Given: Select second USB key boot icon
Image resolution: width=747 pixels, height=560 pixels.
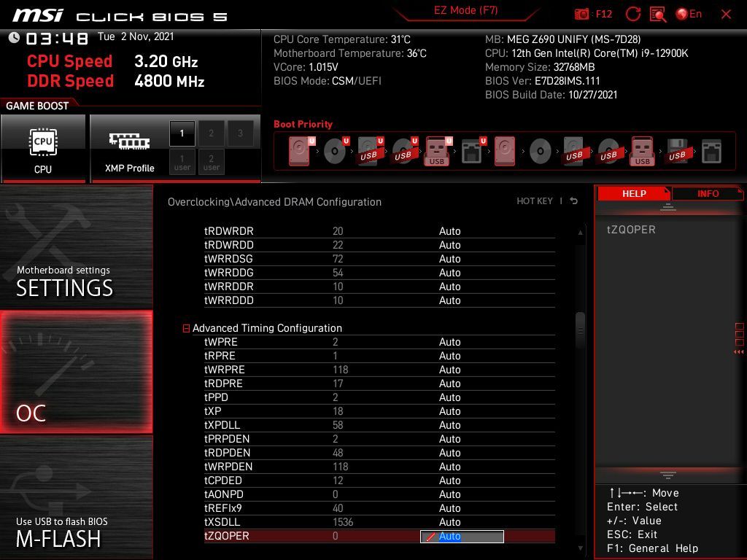Looking at the screenshot, I should pyautogui.click(x=643, y=151).
